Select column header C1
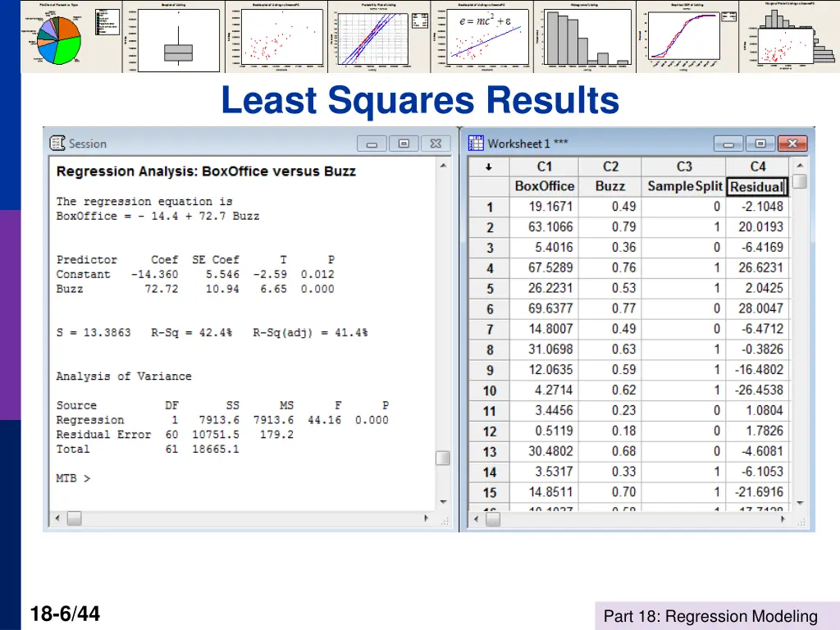The height and width of the screenshot is (630, 840). 545,167
